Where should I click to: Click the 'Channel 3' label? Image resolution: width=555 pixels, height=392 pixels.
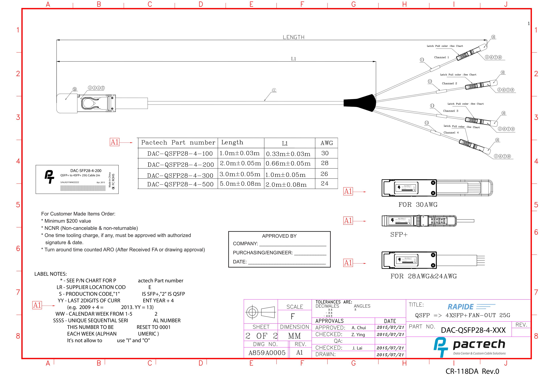pos(451,111)
